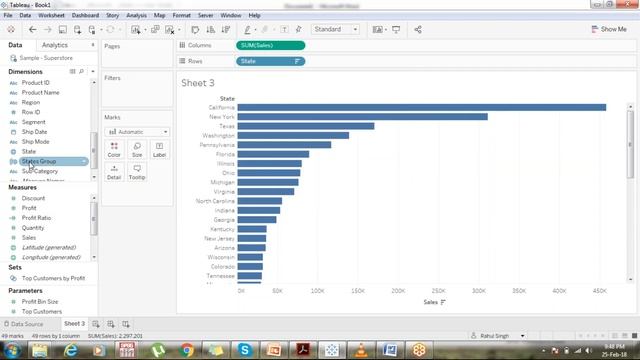Click the Tooltip button on Marks card

137,172
